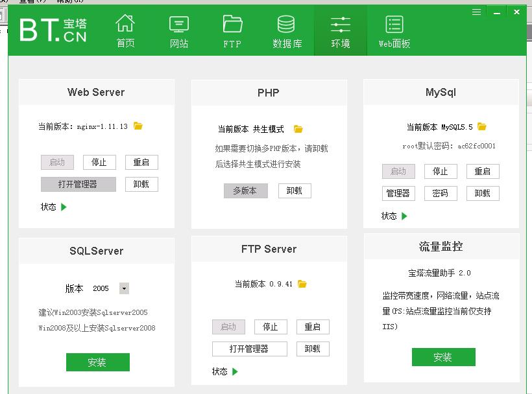Open PHP install folder icon

pyautogui.click(x=298, y=129)
